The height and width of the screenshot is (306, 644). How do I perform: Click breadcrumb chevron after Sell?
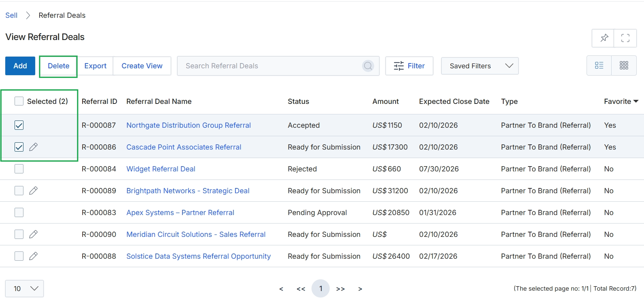tap(28, 15)
